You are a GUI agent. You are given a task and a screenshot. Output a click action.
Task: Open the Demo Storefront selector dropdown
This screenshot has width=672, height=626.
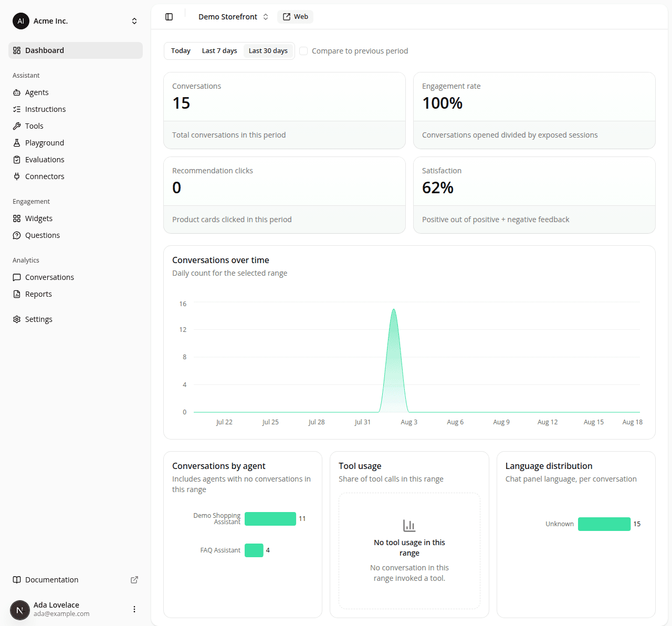tap(233, 17)
